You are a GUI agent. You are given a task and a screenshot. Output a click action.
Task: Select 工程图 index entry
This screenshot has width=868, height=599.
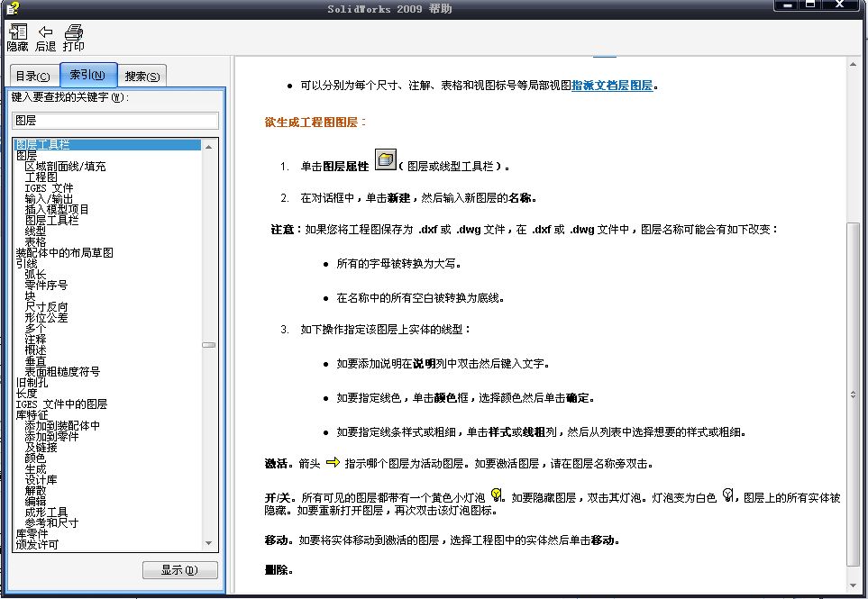[x=41, y=177]
